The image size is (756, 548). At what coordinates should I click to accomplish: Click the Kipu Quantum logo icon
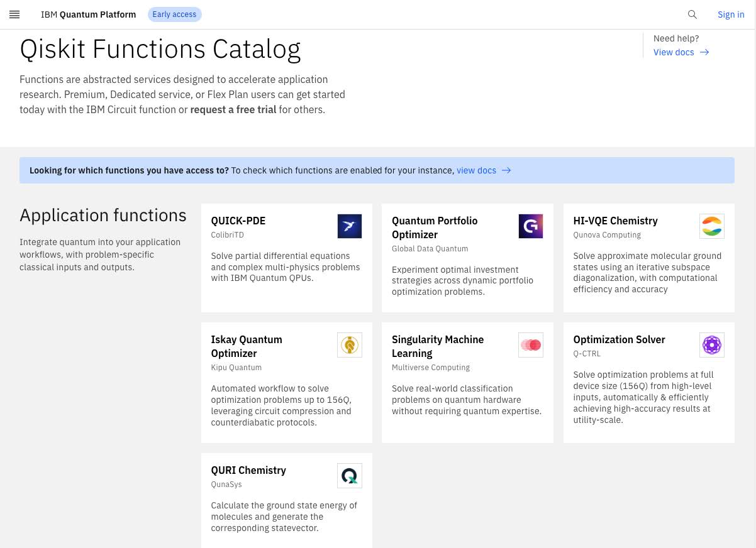[349, 345]
